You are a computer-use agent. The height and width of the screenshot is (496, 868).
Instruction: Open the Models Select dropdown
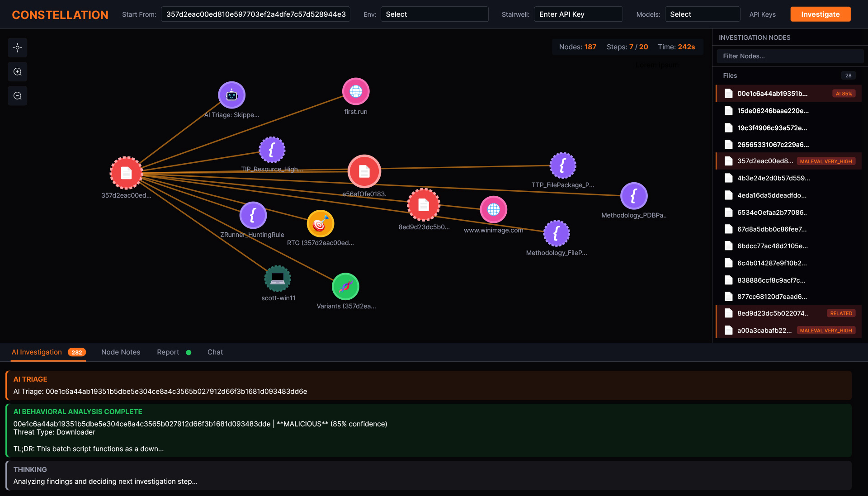click(x=702, y=14)
